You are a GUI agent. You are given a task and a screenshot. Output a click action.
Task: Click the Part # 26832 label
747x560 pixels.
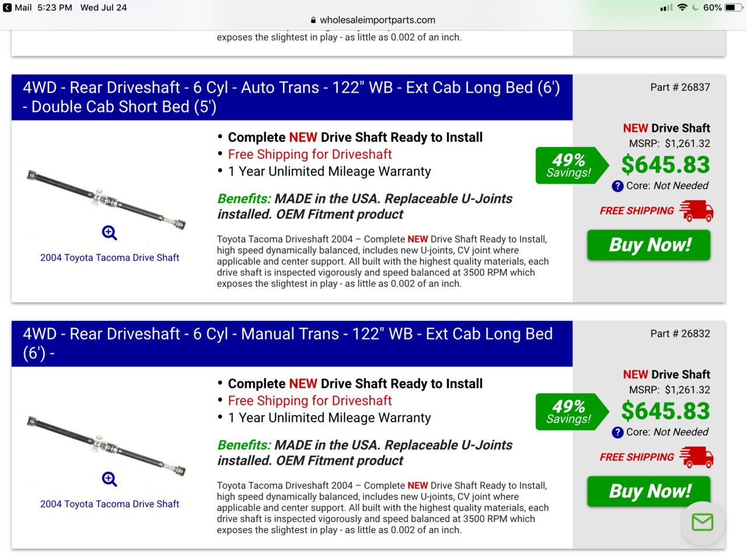(680, 334)
